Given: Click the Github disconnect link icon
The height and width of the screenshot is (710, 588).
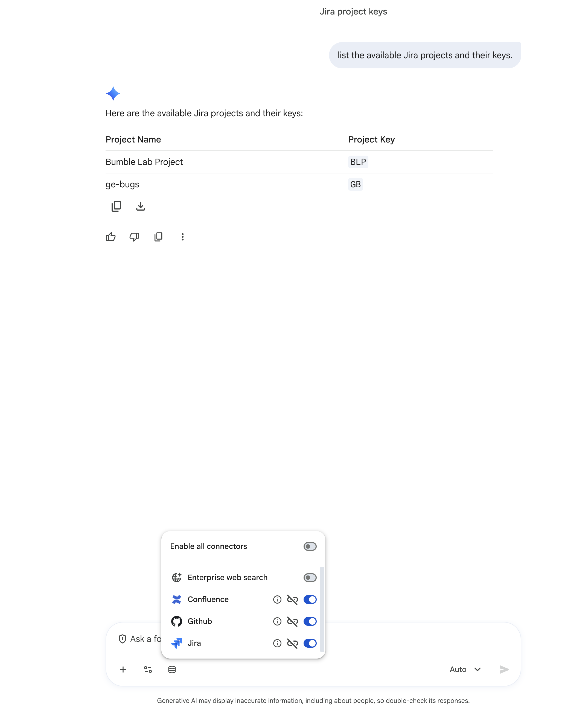Looking at the screenshot, I should point(292,621).
